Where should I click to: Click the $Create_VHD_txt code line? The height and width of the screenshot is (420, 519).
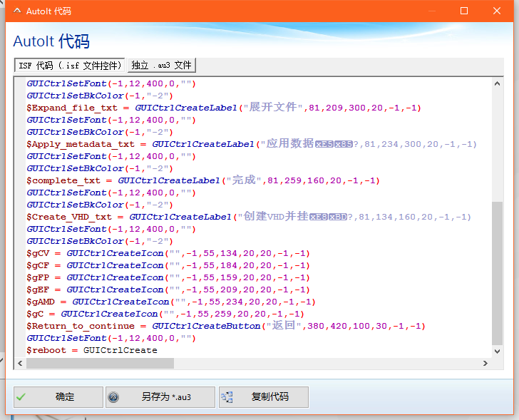249,217
